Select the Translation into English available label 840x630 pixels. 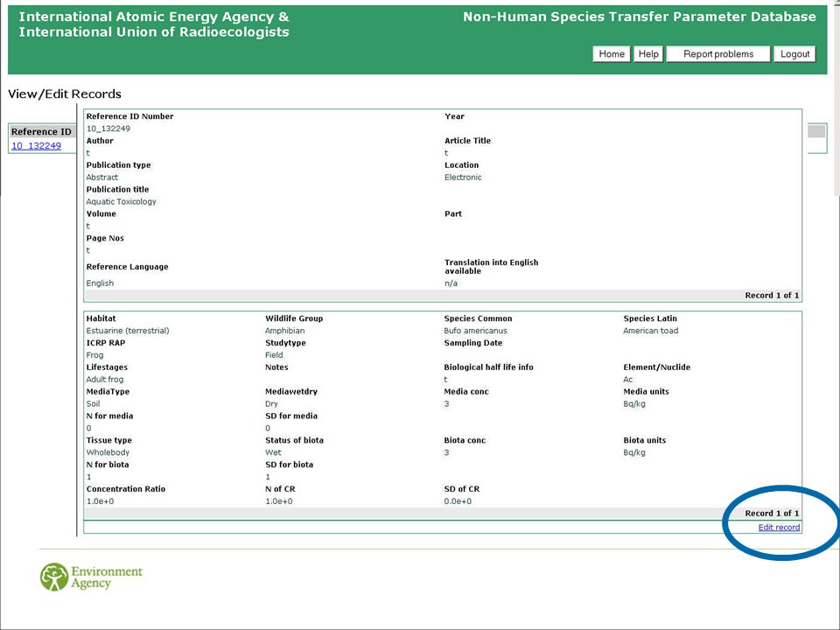tap(491, 267)
